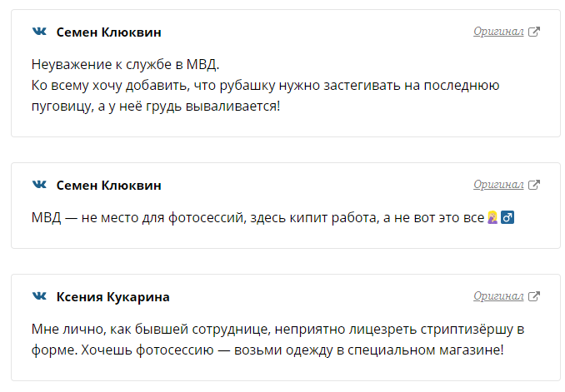Click Семен Клюквин name above 'Неуважение к службе'

(x=109, y=32)
